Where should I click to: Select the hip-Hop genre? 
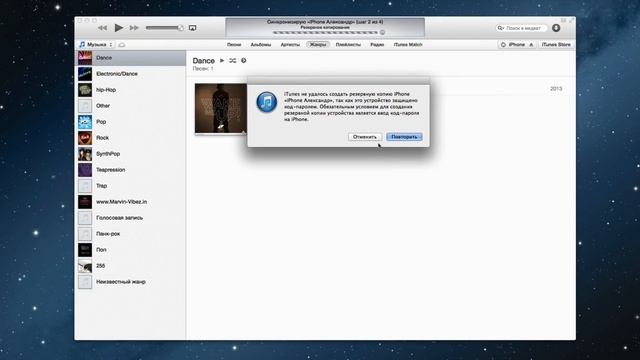131,90
